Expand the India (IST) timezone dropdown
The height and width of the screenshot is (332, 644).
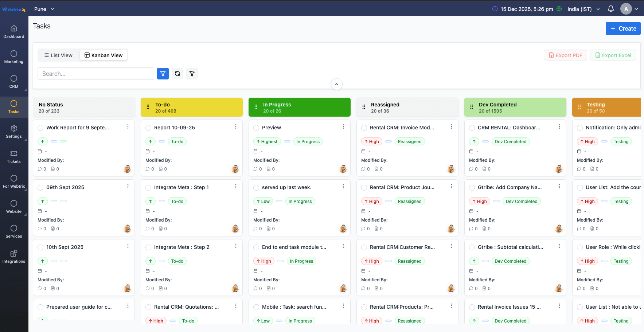click(583, 9)
